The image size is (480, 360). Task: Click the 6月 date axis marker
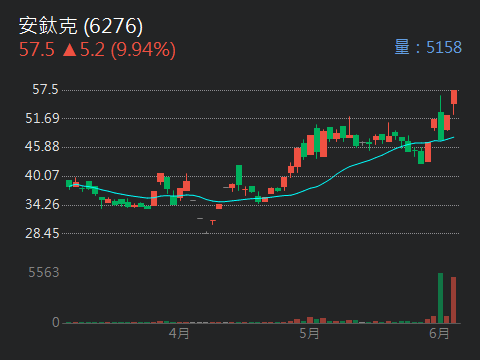click(x=439, y=333)
